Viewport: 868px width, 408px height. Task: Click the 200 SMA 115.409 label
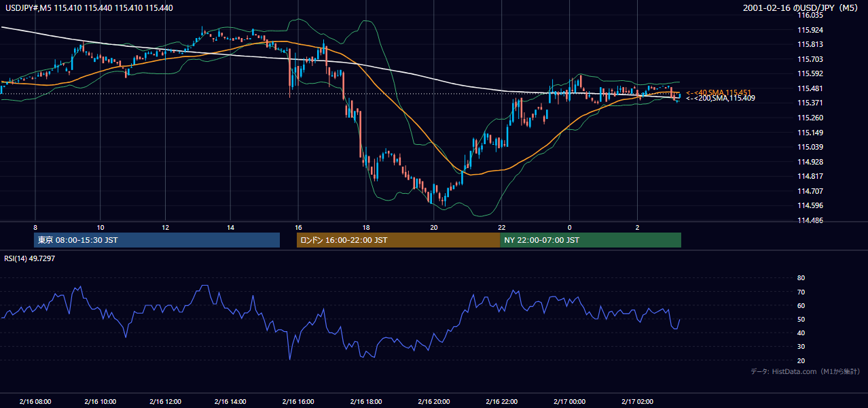(x=720, y=99)
